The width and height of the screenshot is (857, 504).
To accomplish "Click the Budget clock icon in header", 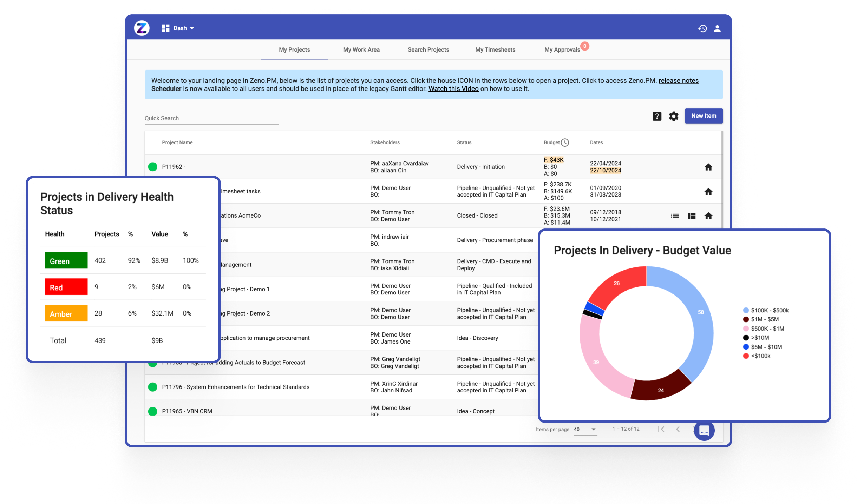I will click(x=565, y=142).
